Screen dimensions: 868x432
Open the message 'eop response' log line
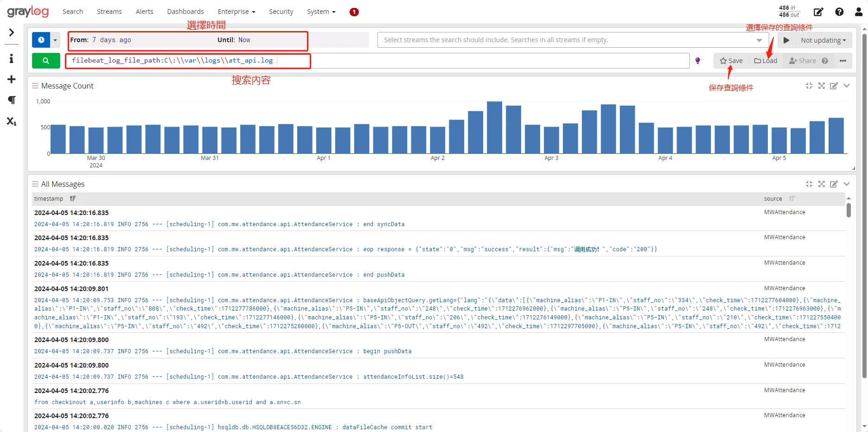tap(345, 249)
